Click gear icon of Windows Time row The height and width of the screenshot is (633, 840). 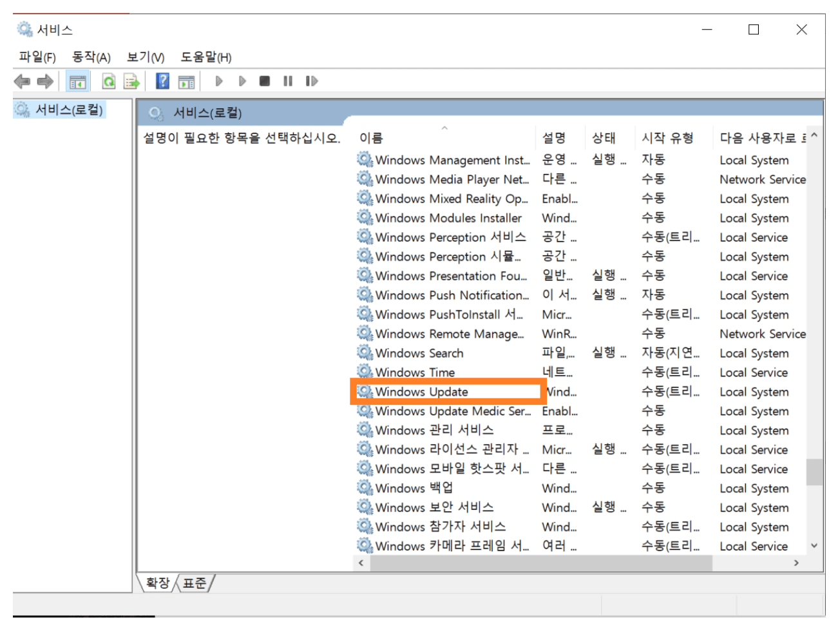(365, 372)
